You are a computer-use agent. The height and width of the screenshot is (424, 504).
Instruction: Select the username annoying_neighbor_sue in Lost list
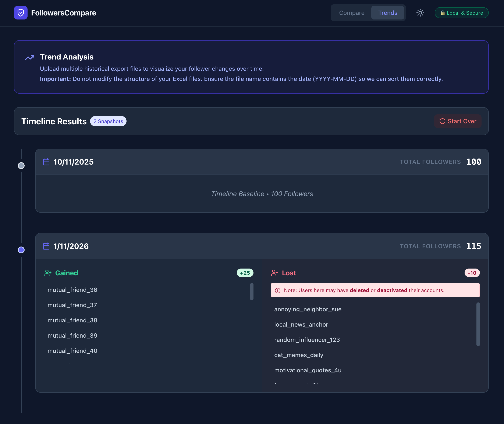[x=308, y=309]
